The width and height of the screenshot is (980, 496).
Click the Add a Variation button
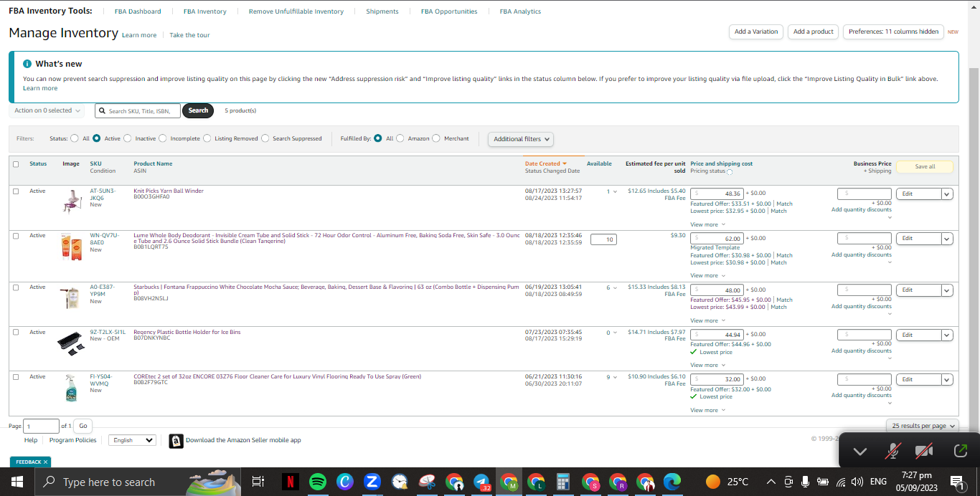[x=756, y=32]
